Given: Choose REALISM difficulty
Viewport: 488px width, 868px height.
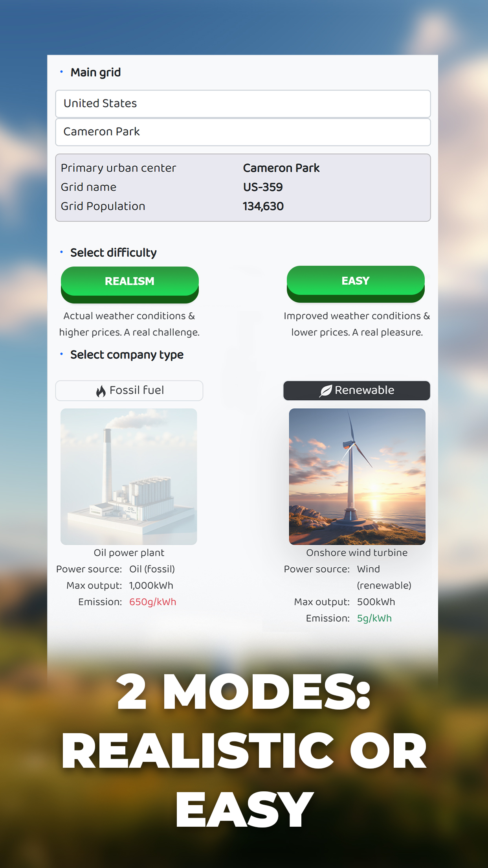Looking at the screenshot, I should [x=130, y=284].
